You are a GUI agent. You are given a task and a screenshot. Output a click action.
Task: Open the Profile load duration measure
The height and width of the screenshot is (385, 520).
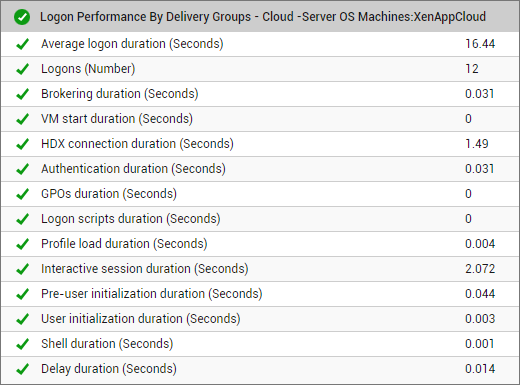point(124,244)
